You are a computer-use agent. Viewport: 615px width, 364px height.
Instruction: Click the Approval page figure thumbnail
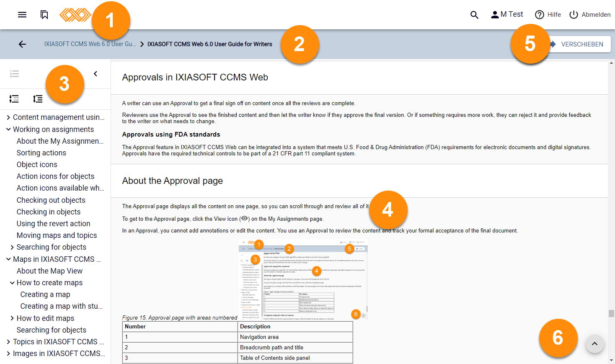[303, 279]
